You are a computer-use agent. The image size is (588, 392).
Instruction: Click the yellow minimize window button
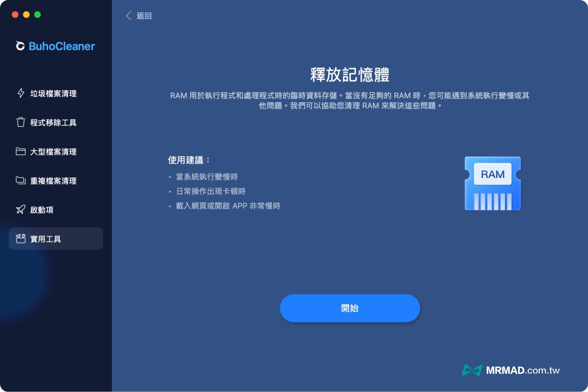tap(26, 14)
